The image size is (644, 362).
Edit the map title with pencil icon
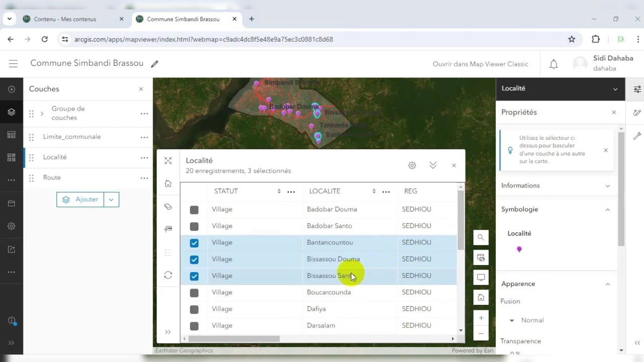pos(154,64)
